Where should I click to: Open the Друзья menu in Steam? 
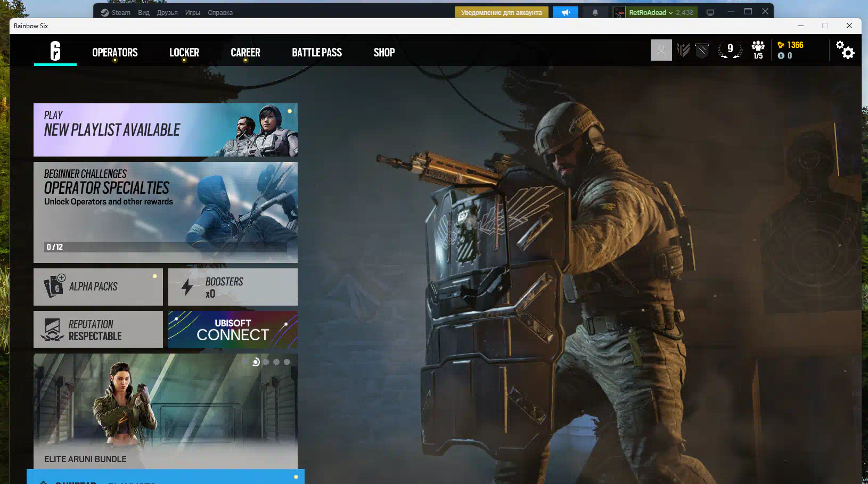[167, 12]
